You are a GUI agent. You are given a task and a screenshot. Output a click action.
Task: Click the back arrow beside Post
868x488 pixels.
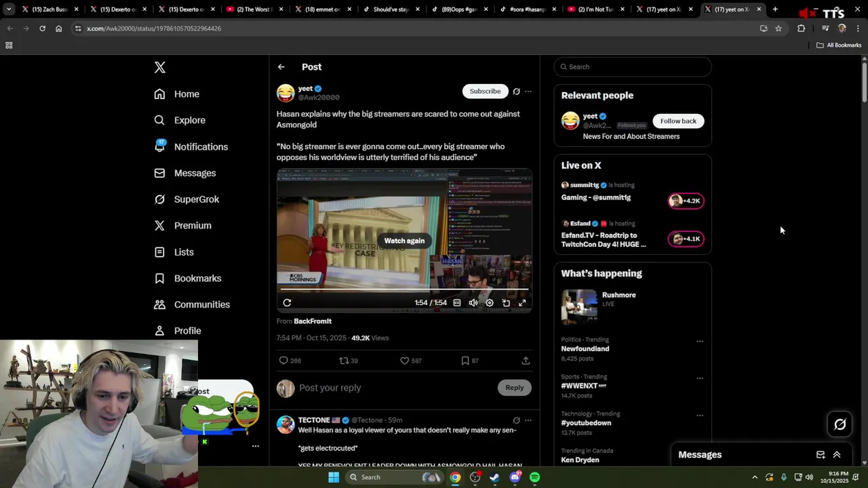point(281,67)
